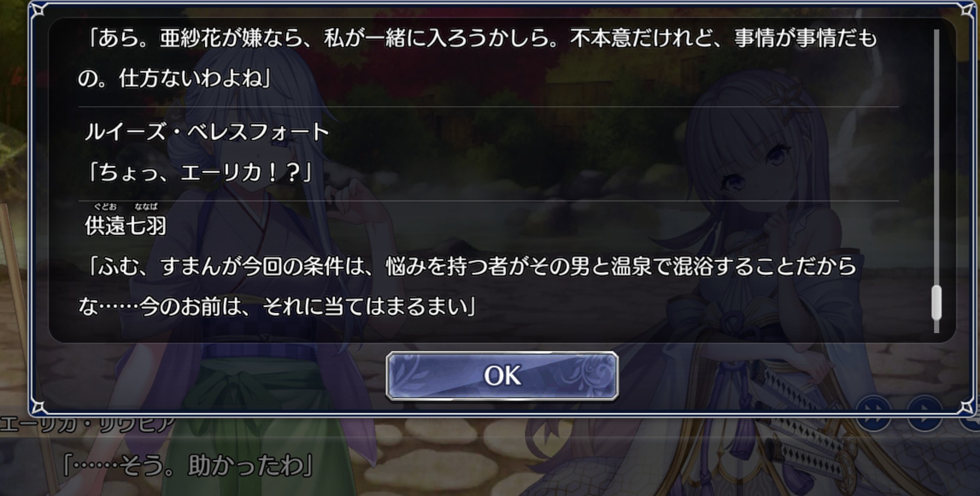This screenshot has height=496, width=980.
Task: Select speaker name 供遠七羽 in the log
Action: tap(125, 225)
